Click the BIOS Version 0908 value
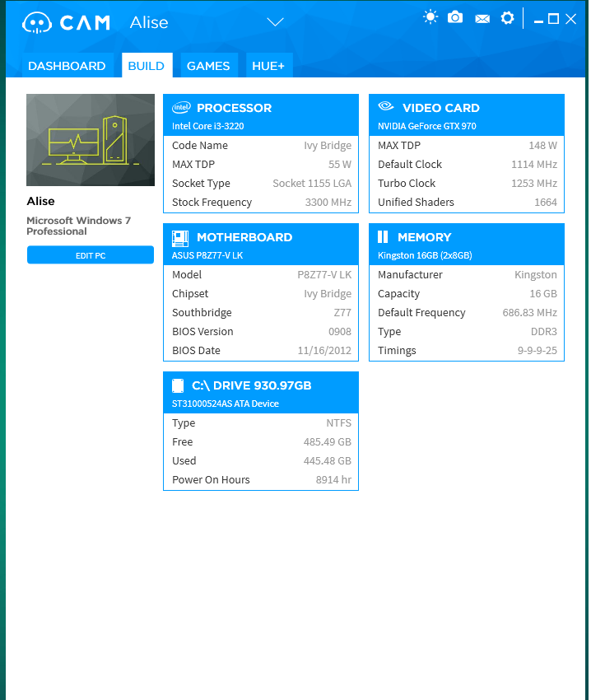The height and width of the screenshot is (700, 591). [x=340, y=332]
